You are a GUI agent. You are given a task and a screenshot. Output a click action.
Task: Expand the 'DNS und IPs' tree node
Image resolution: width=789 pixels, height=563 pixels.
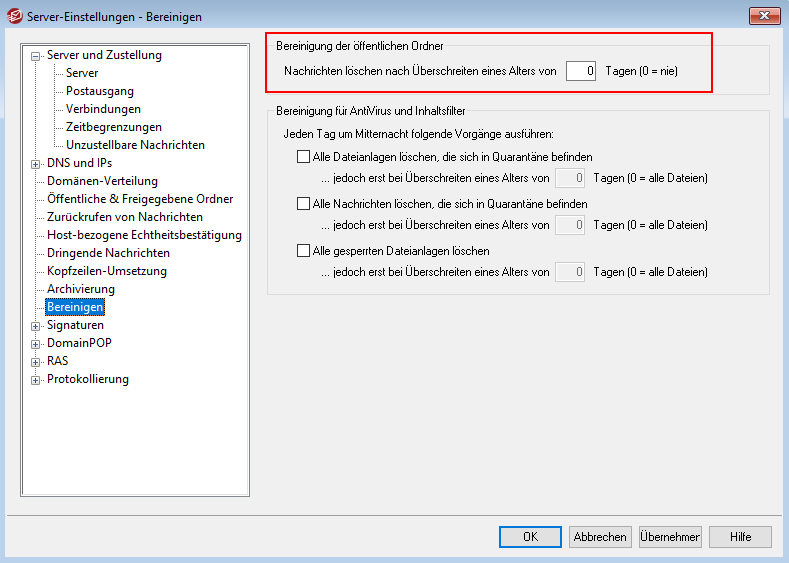coord(36,164)
